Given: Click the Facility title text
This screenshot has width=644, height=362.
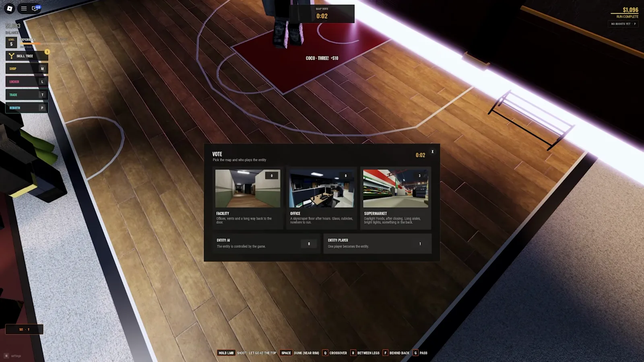Looking at the screenshot, I should [223, 214].
